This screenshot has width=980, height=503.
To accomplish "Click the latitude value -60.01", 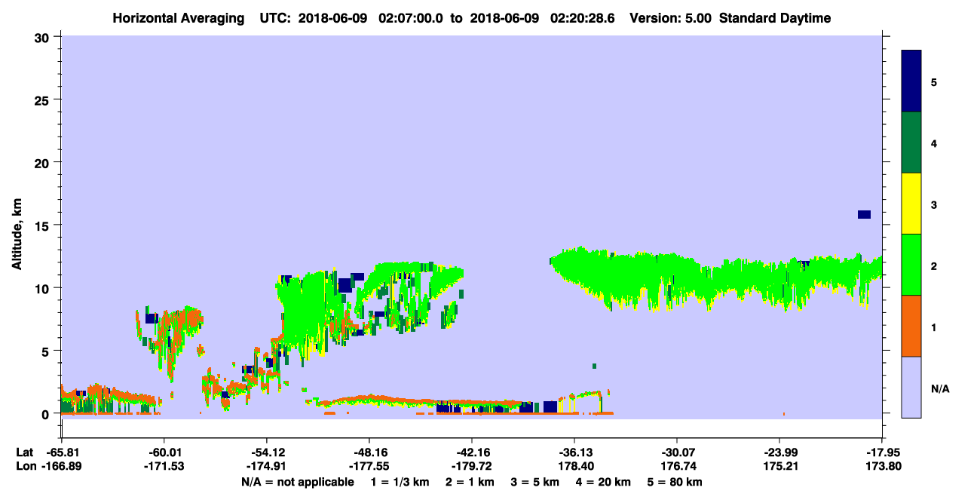I will point(164,452).
